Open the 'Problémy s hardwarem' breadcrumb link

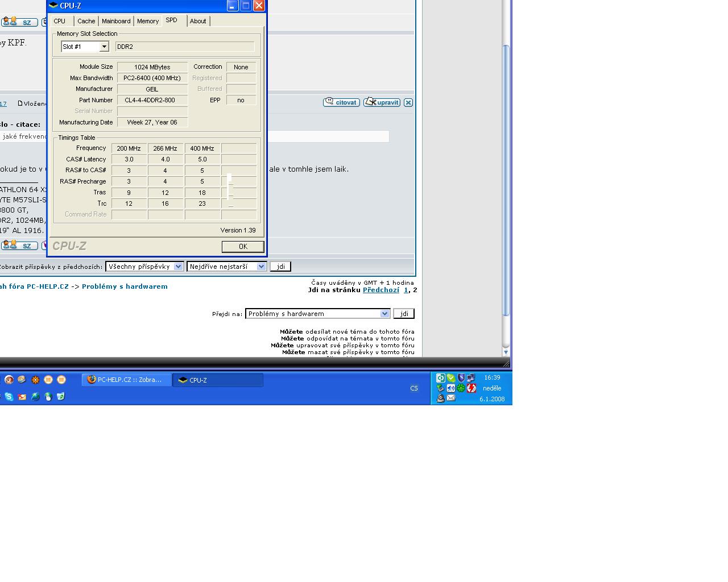pyautogui.click(x=125, y=286)
